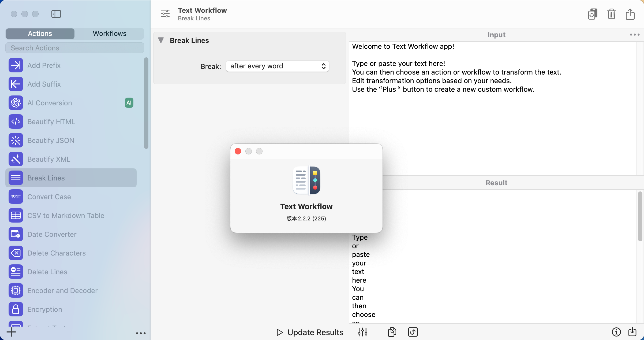Image resolution: width=644 pixels, height=340 pixels.
Task: Switch to the Workflows tab
Action: [x=109, y=34]
